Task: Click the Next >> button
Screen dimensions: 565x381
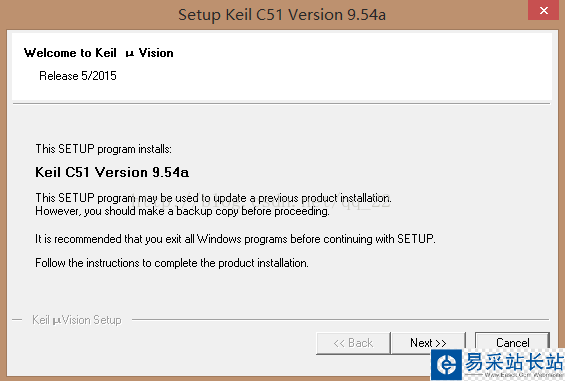Action: [428, 343]
